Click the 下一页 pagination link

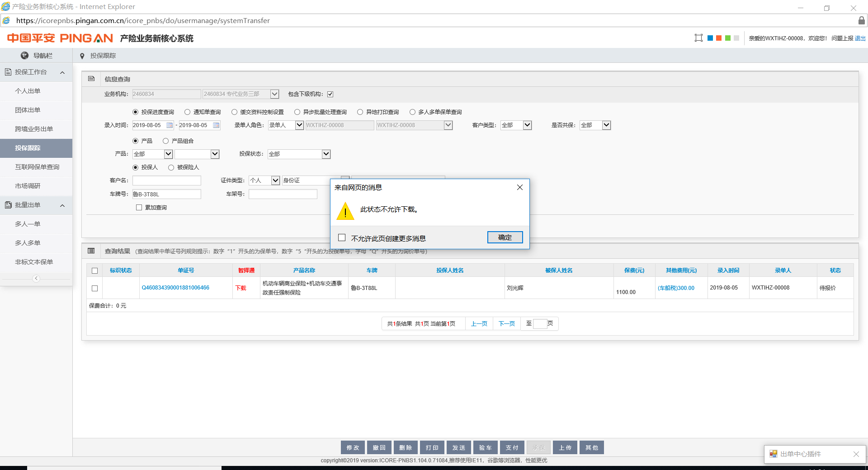(x=506, y=324)
